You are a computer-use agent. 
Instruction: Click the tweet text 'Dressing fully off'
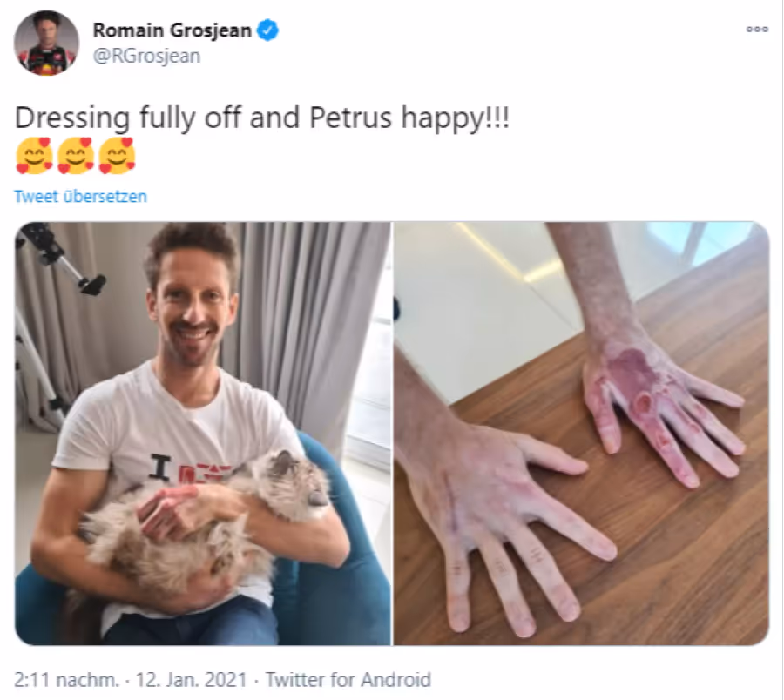click(x=130, y=118)
